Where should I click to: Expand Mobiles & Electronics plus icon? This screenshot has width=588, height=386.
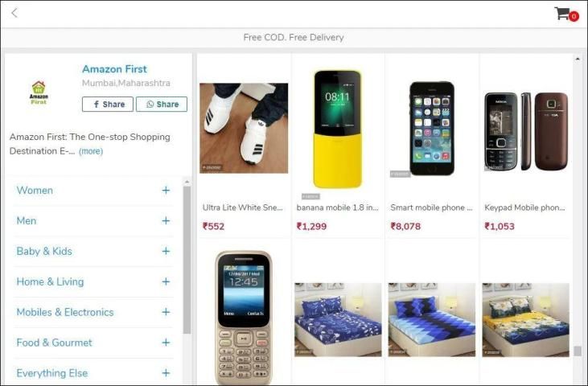click(166, 312)
